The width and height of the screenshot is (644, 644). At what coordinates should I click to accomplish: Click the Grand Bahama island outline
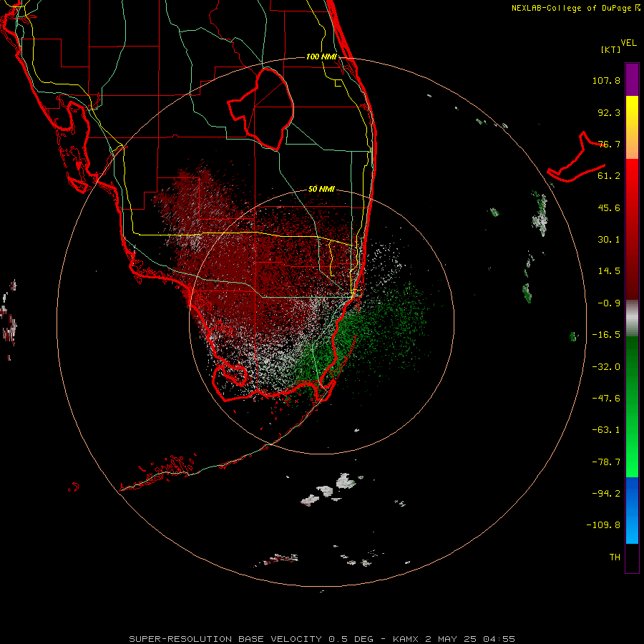tap(576, 157)
